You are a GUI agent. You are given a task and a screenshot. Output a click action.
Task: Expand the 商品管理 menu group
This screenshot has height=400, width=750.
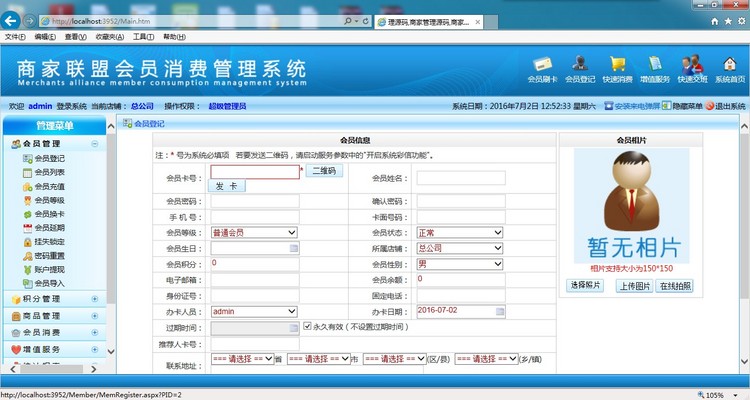(x=95, y=316)
